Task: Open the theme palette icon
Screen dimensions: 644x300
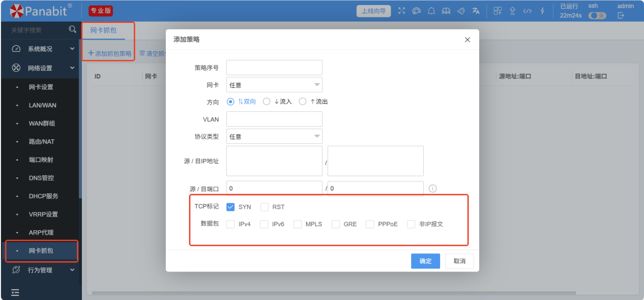Action: coord(417,11)
